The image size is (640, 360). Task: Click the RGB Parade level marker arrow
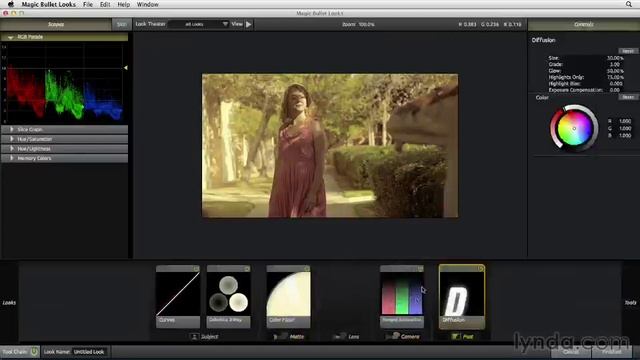126,68
